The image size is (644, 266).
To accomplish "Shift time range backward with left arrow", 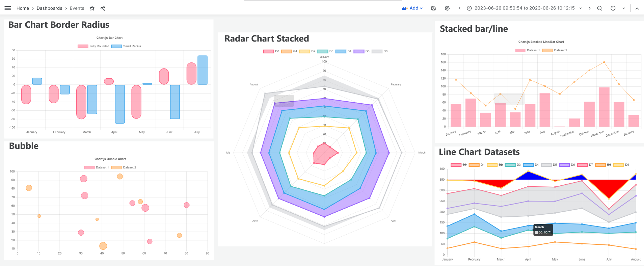I will pyautogui.click(x=459, y=8).
